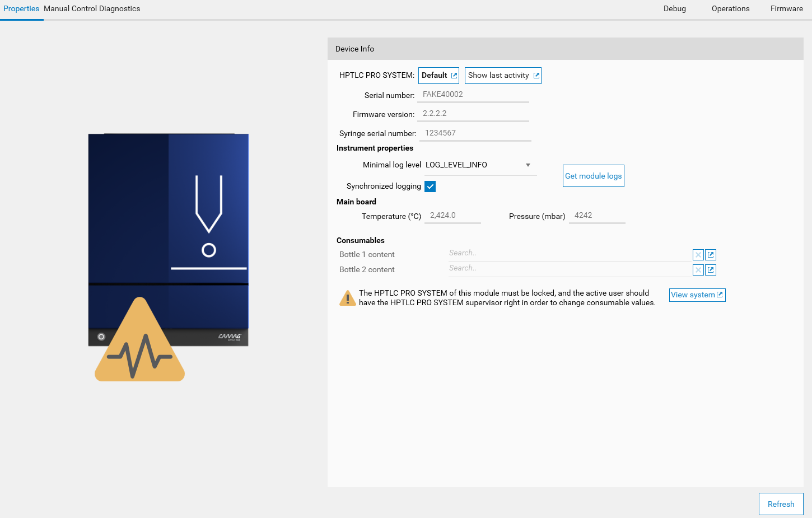Viewport: 812px width, 518px height.
Task: Open the Diagnostics tab
Action: click(x=120, y=9)
